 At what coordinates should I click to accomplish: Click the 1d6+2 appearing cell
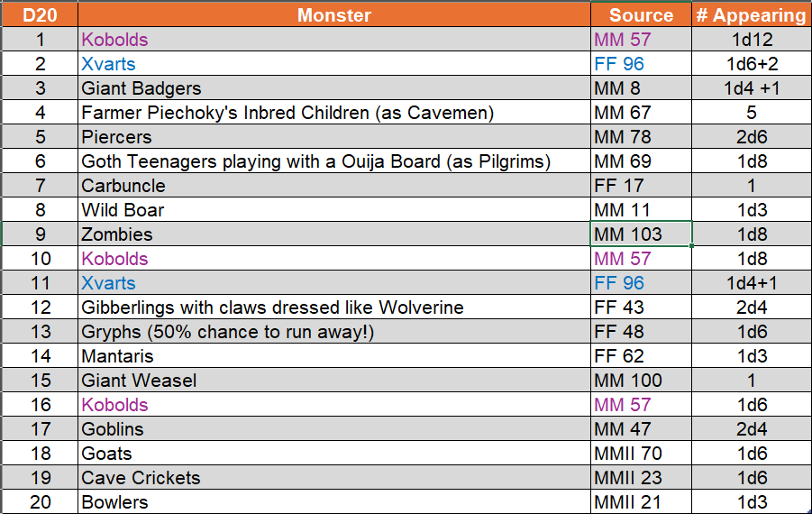coord(752,64)
